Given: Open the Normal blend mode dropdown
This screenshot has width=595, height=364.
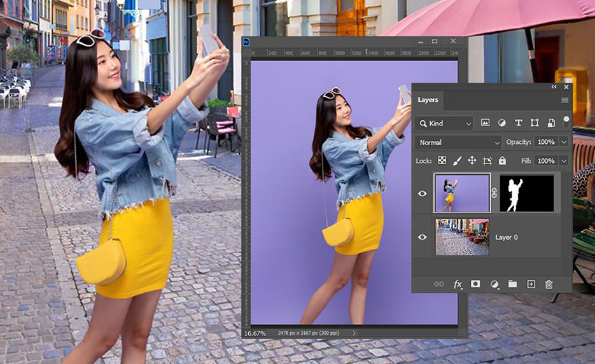Looking at the screenshot, I should coord(458,143).
